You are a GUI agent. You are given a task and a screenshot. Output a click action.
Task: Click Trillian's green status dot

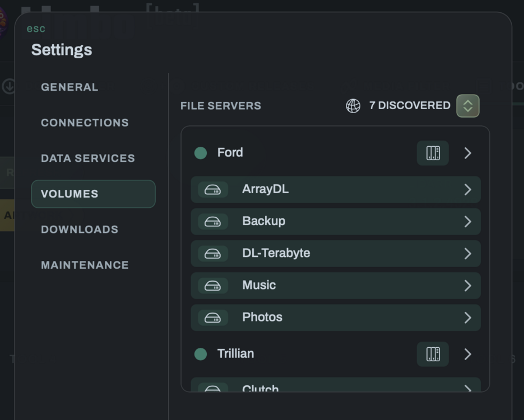201,354
